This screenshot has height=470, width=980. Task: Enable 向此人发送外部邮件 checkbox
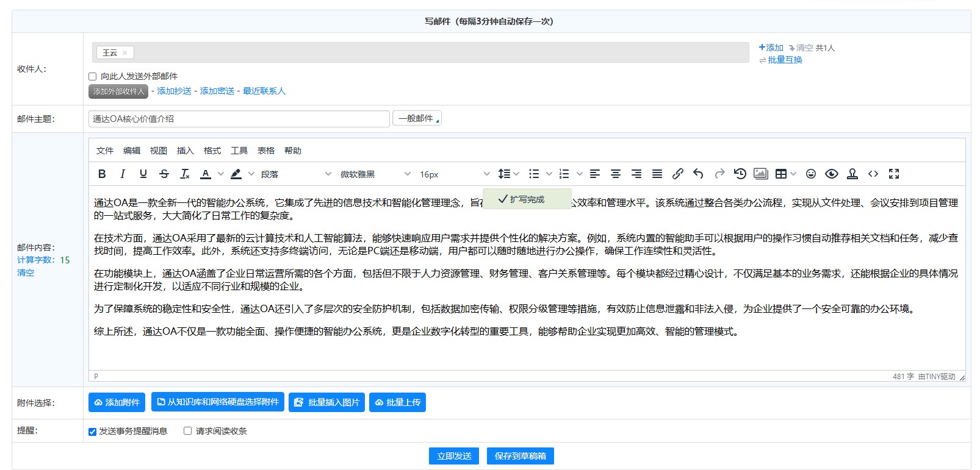pyautogui.click(x=93, y=77)
